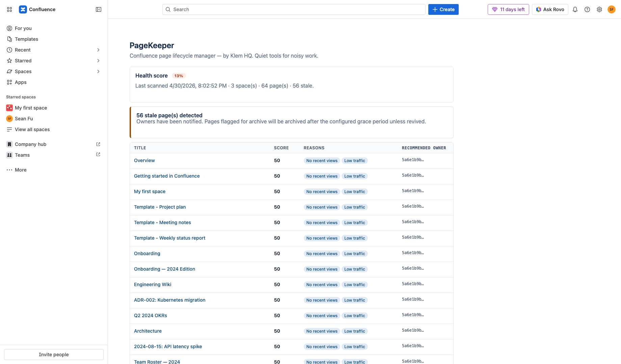
Task: Click the SCORE column header
Action: click(x=281, y=148)
